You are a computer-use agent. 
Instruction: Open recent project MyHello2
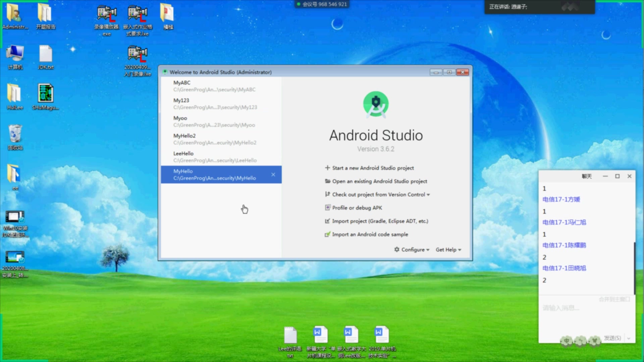(221, 139)
